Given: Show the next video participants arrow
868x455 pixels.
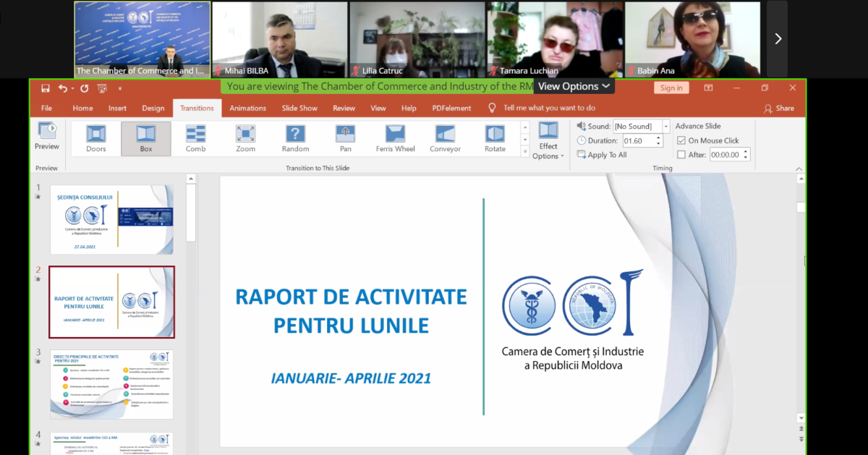Looking at the screenshot, I should pyautogui.click(x=778, y=38).
